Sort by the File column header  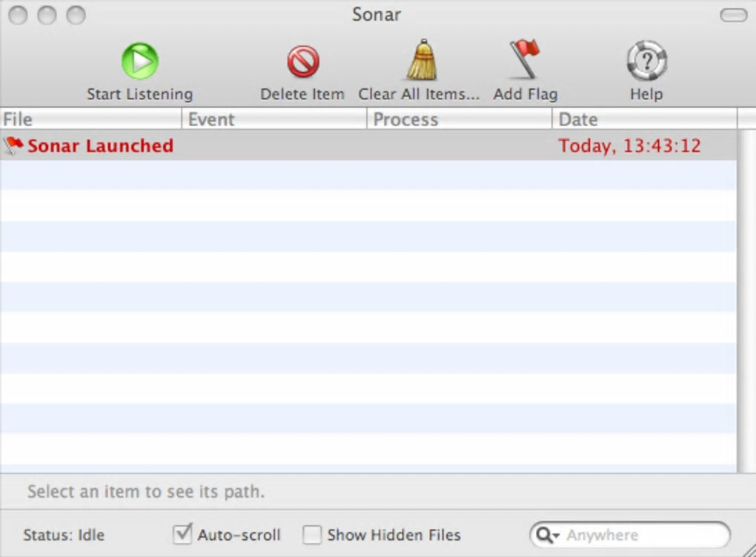coord(90,119)
